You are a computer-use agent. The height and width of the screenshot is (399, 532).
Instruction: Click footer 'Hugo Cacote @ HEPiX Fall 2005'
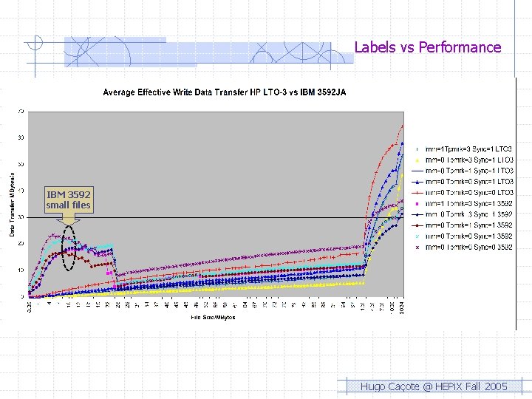coord(434,386)
